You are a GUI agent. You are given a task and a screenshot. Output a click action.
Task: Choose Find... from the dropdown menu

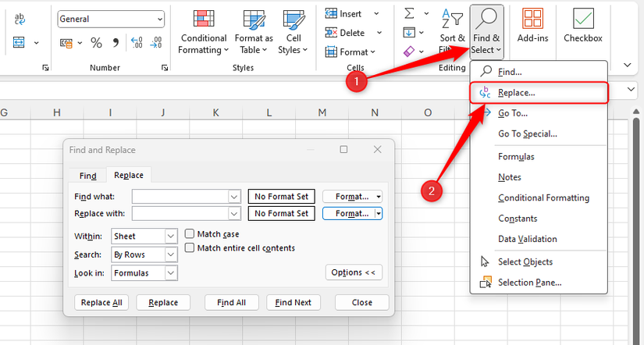(x=538, y=72)
